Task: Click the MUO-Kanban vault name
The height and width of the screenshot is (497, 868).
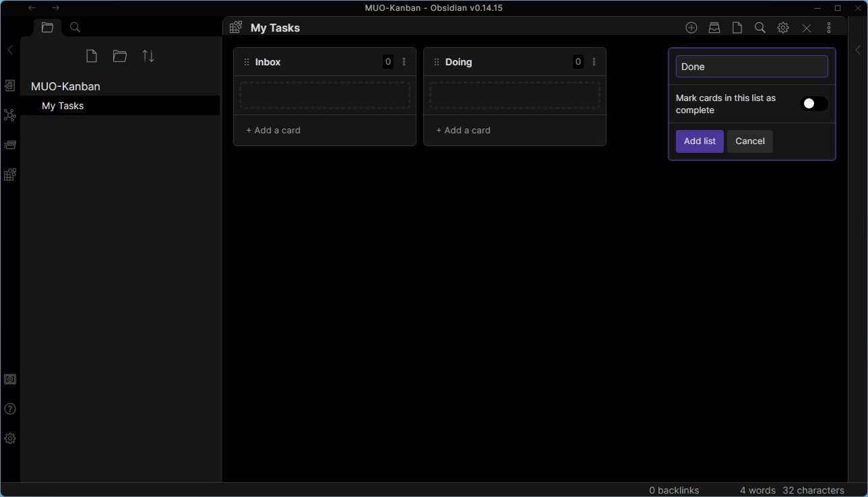Action: (x=65, y=86)
